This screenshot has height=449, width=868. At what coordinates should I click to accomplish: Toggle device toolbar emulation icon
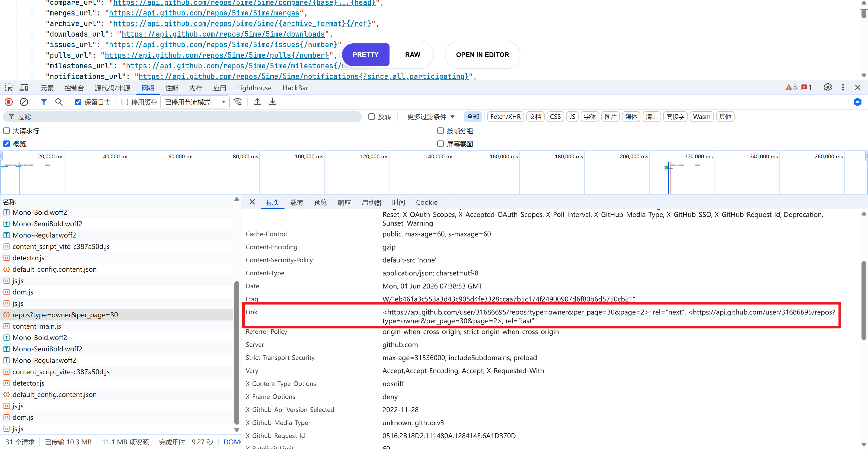(24, 88)
